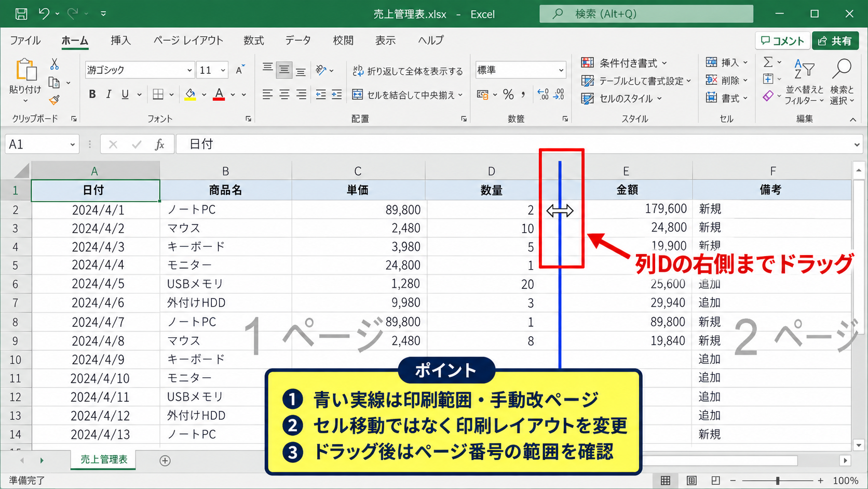Open the Name Box dropdown arrow
Screen dimensions: 868x489
click(73, 144)
